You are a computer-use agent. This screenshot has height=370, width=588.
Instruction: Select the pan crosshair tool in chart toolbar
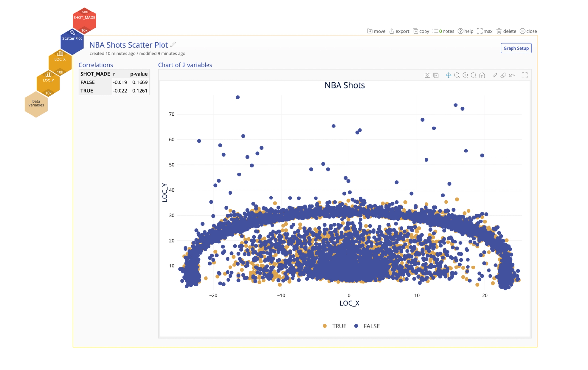click(x=448, y=75)
